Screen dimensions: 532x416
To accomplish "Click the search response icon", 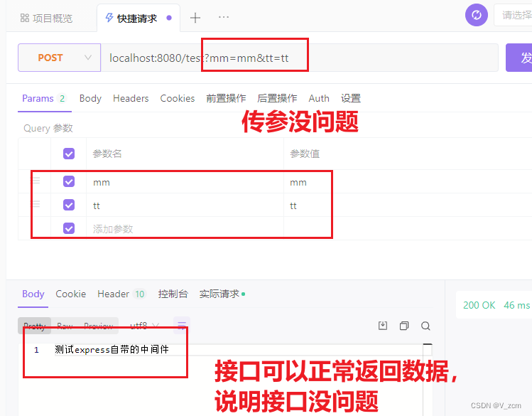I will pyautogui.click(x=425, y=326).
